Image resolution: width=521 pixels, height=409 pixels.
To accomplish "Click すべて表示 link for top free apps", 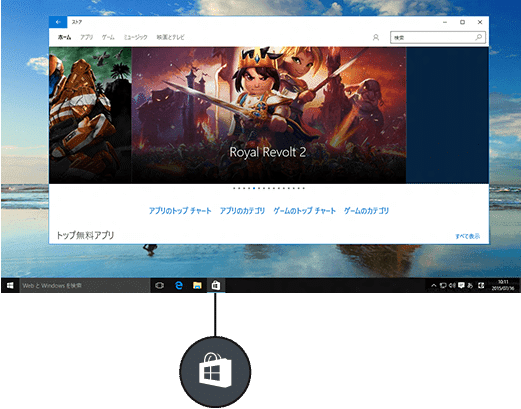I will [x=468, y=236].
